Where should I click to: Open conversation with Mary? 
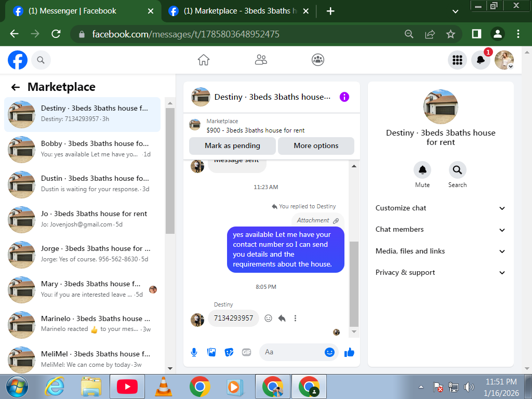[82, 290]
